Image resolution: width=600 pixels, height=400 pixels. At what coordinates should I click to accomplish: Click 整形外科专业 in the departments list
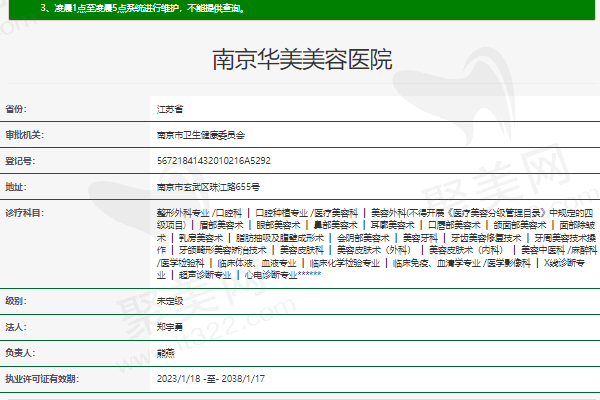click(x=183, y=213)
